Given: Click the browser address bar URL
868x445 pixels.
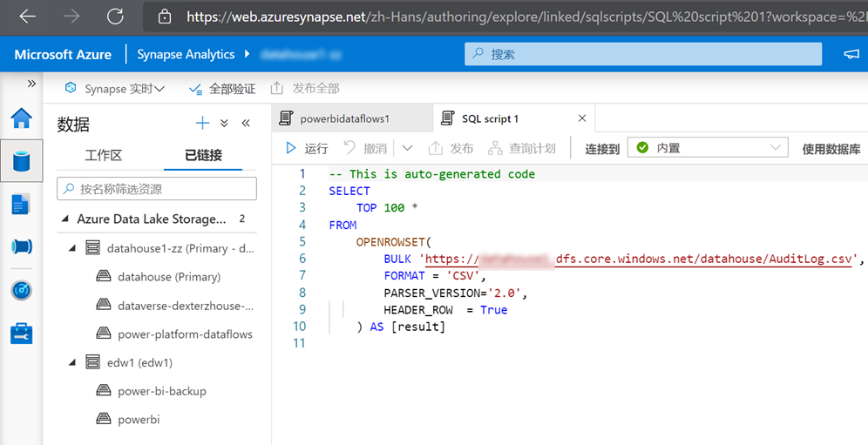Looking at the screenshot, I should tap(526, 17).
